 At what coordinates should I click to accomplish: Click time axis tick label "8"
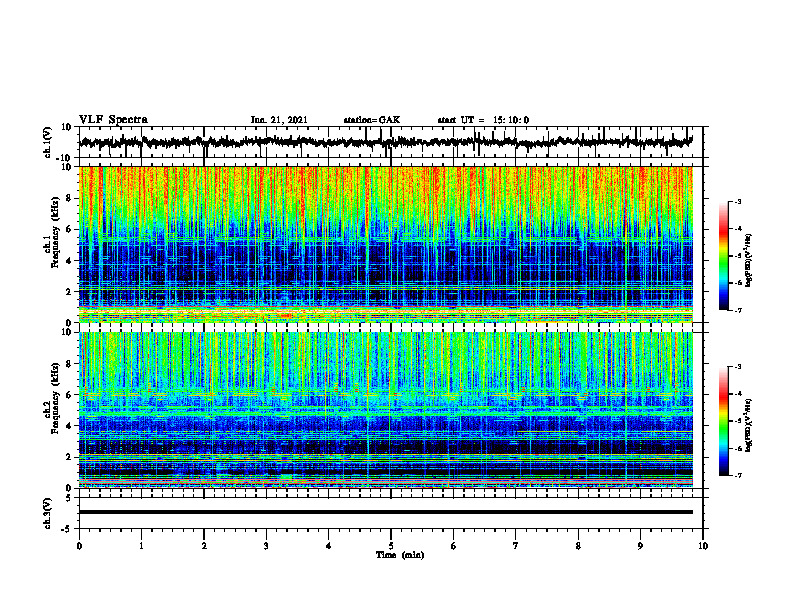coord(578,546)
